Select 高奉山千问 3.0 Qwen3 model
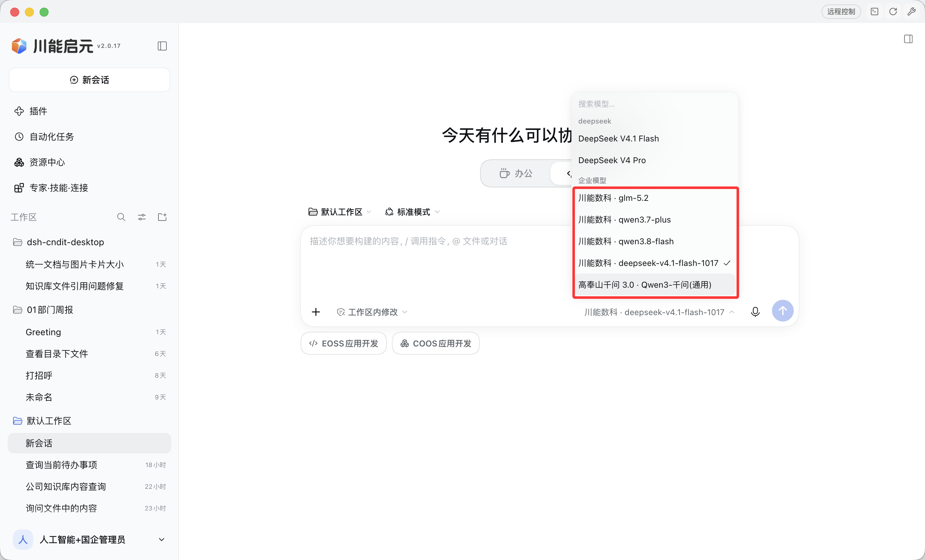Screen dimensions: 925x560 coord(655,285)
